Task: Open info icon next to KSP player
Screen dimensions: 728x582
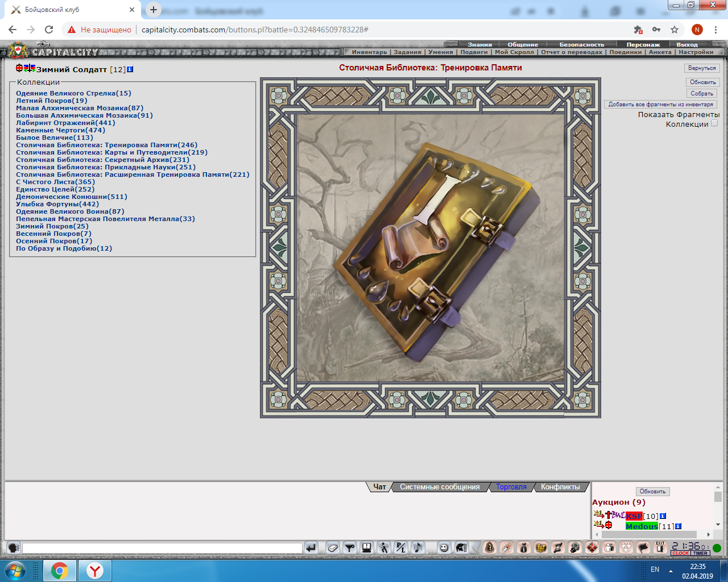Action: pos(663,516)
